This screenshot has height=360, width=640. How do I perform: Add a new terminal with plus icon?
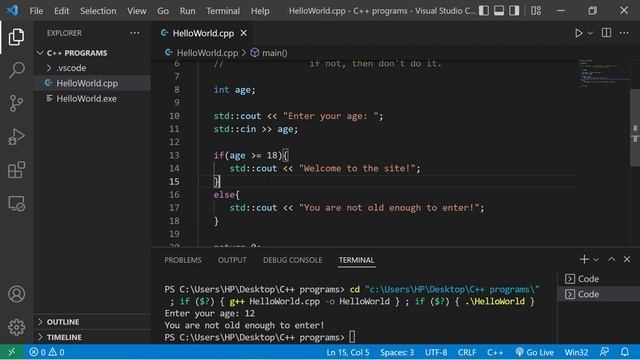point(584,259)
